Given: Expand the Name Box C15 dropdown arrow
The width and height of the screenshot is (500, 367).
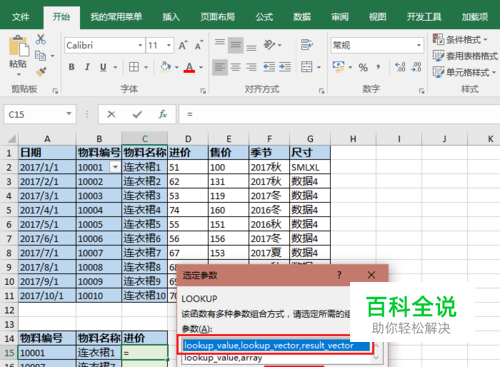Looking at the screenshot, I should click(69, 114).
